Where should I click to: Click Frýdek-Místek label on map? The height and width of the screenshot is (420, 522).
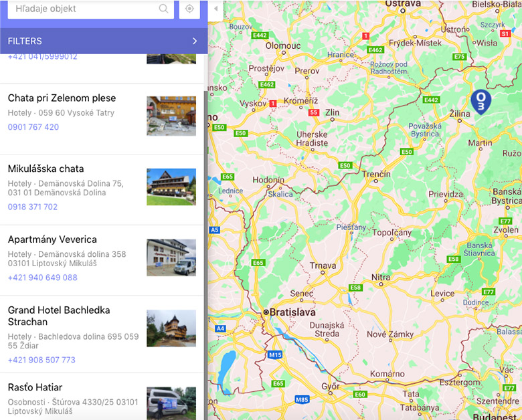tap(415, 43)
